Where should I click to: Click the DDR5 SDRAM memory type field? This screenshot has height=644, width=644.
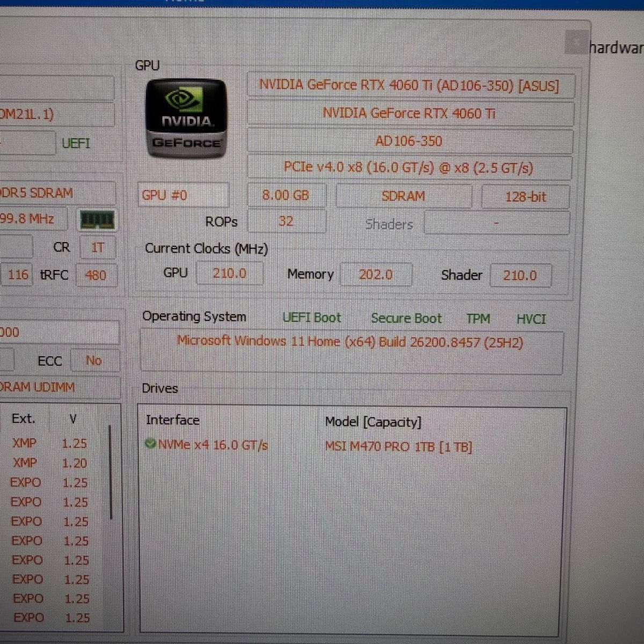[x=57, y=193]
